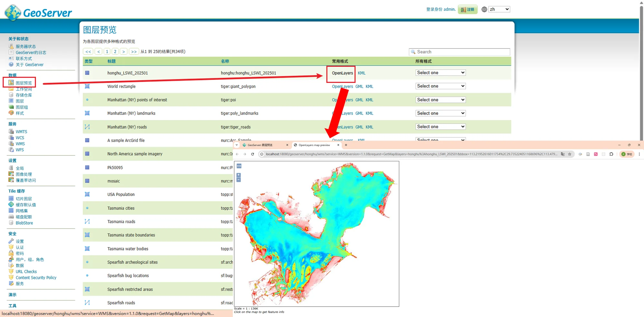Toggle the map options three-dots button
644x317 pixels.
coord(239,166)
